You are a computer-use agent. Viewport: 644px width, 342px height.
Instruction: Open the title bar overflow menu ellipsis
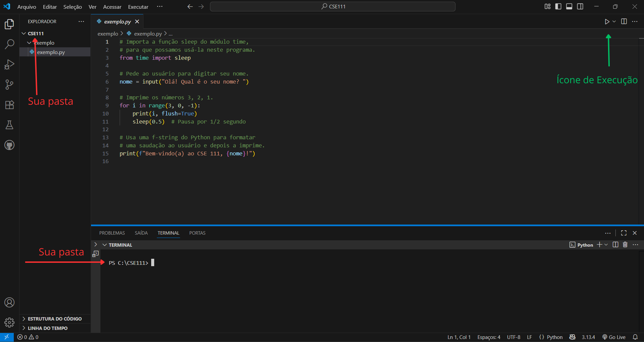coord(160,7)
